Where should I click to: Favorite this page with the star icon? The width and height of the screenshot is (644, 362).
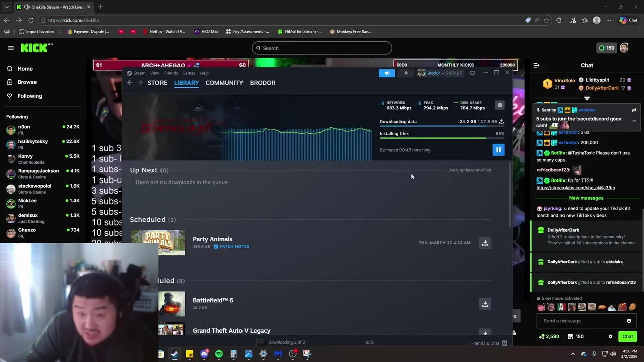click(x=547, y=20)
